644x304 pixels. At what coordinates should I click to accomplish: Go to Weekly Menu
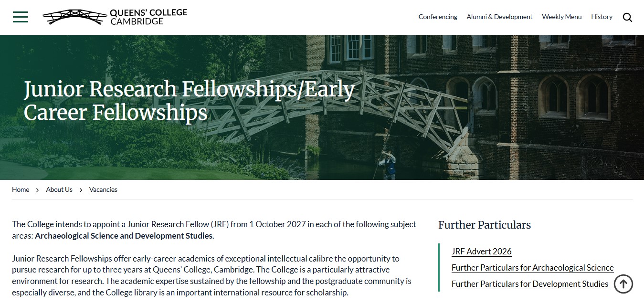[x=561, y=17]
